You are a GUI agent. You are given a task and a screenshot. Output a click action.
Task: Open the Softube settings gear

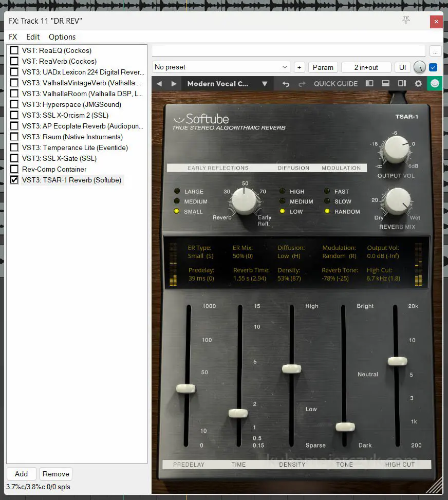point(418,84)
